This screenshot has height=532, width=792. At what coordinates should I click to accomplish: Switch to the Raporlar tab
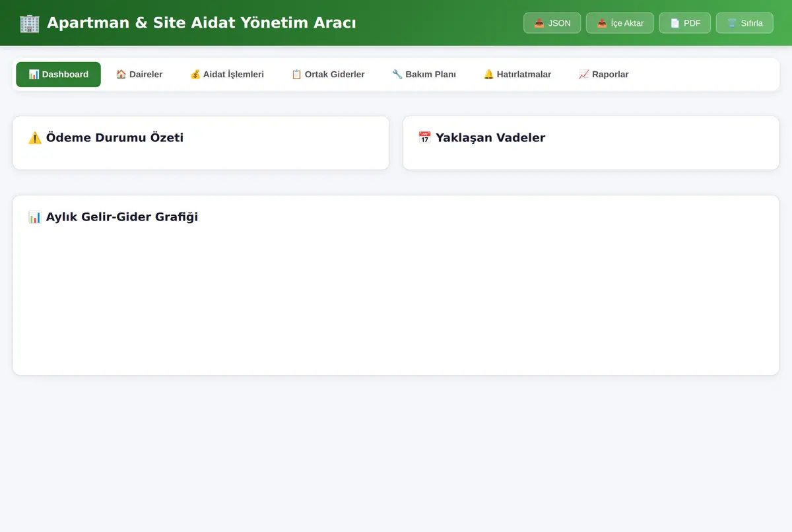(x=604, y=75)
